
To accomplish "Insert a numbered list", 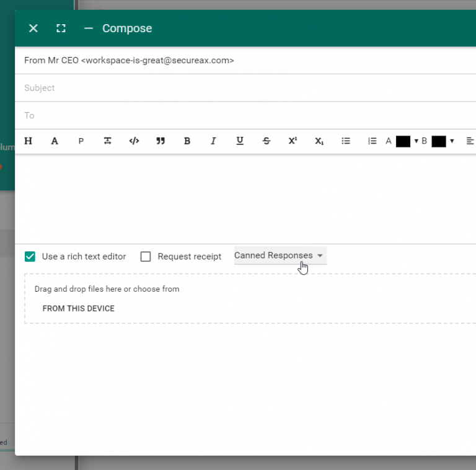I will click(x=372, y=141).
